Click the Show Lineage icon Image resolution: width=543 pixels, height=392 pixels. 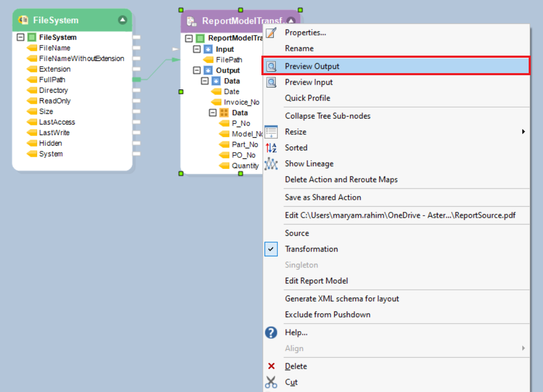click(x=271, y=164)
